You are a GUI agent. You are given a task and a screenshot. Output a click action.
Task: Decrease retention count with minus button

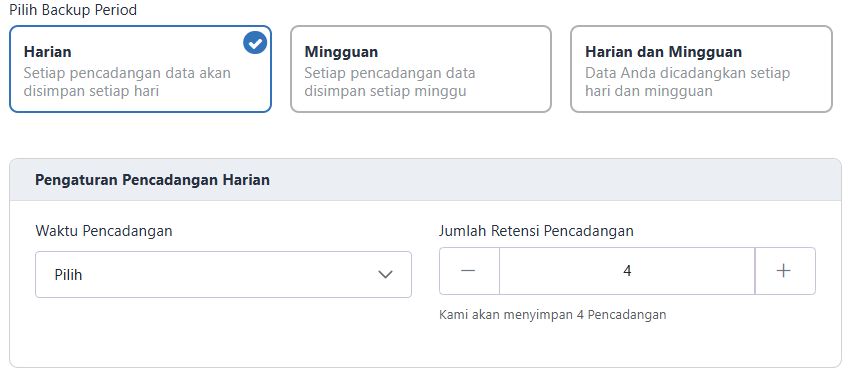point(469,271)
